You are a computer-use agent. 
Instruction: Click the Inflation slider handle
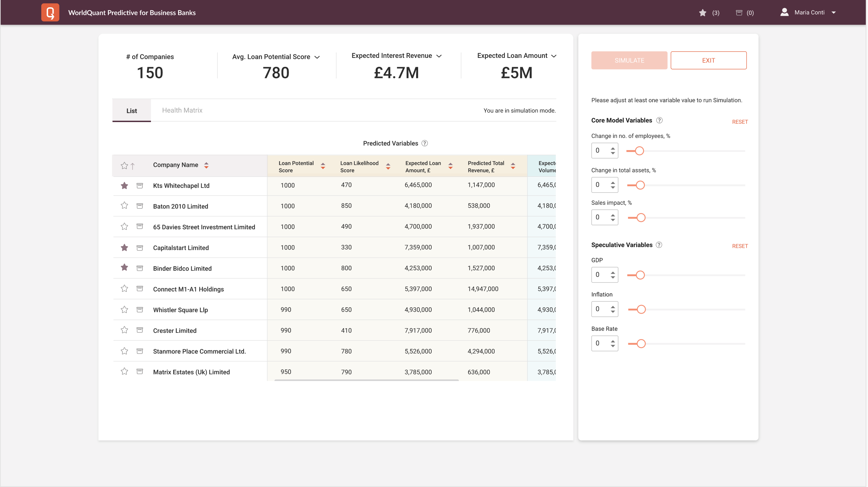(x=642, y=310)
